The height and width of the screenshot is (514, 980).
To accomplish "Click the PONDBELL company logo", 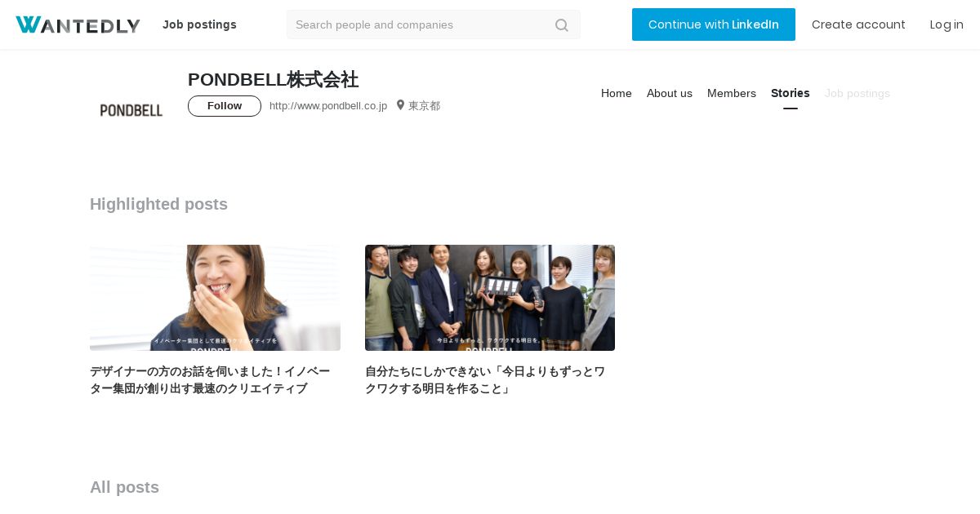I will pos(131,110).
